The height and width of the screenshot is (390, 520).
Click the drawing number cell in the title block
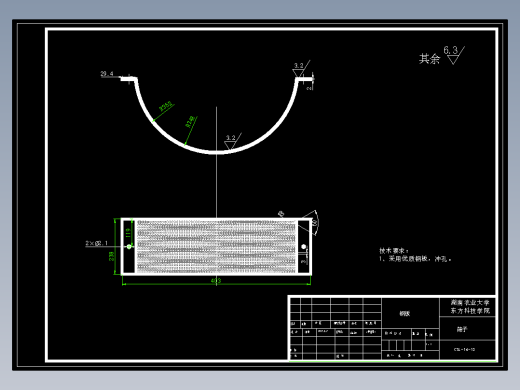tap(465, 350)
